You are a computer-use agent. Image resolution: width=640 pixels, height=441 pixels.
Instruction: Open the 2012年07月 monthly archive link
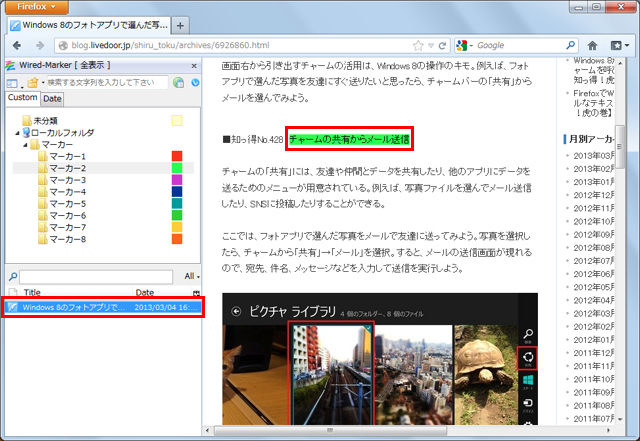coord(593,261)
